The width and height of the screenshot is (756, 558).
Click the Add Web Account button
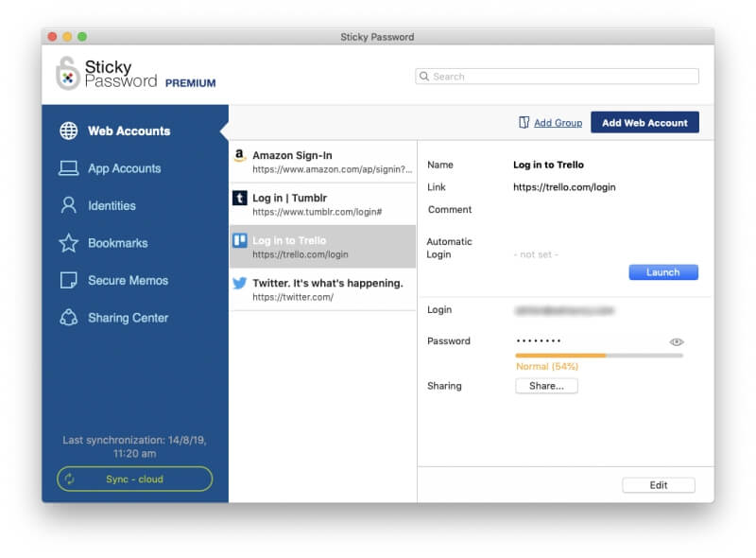644,123
